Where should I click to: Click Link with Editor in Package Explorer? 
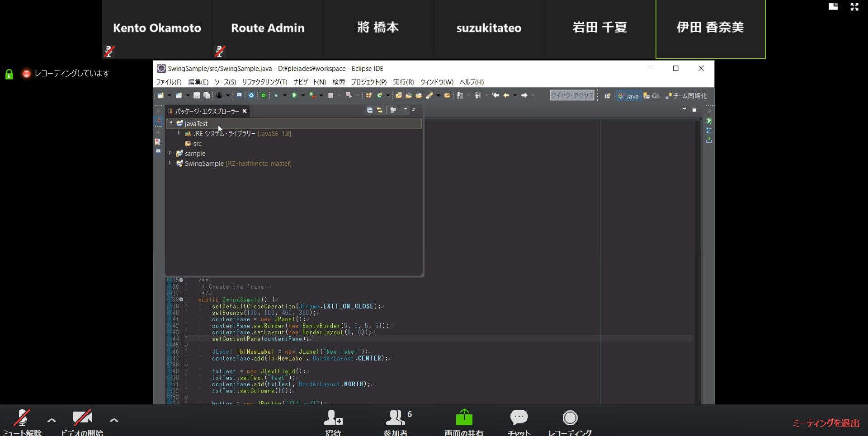(380, 110)
